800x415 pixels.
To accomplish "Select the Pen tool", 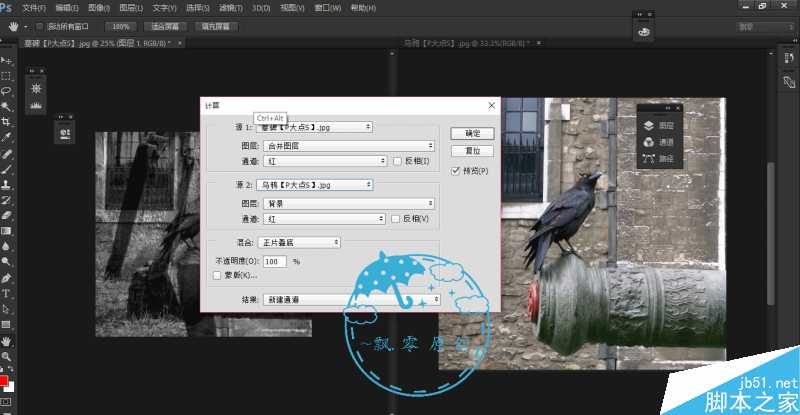I will pyautogui.click(x=6, y=278).
